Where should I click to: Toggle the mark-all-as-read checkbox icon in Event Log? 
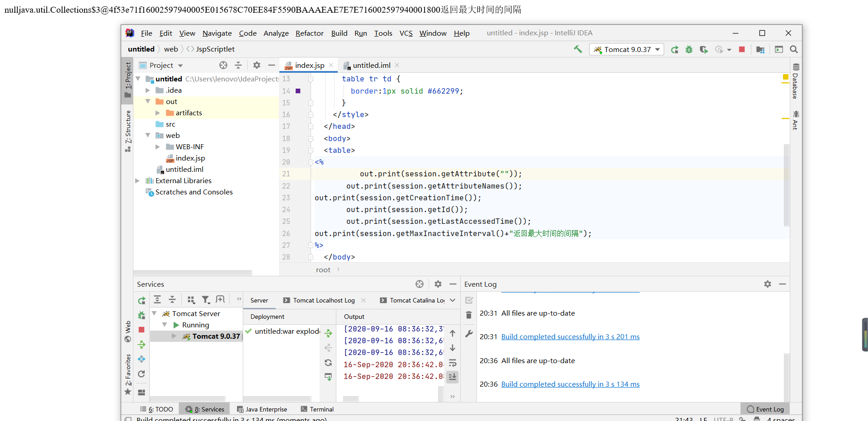[x=469, y=300]
